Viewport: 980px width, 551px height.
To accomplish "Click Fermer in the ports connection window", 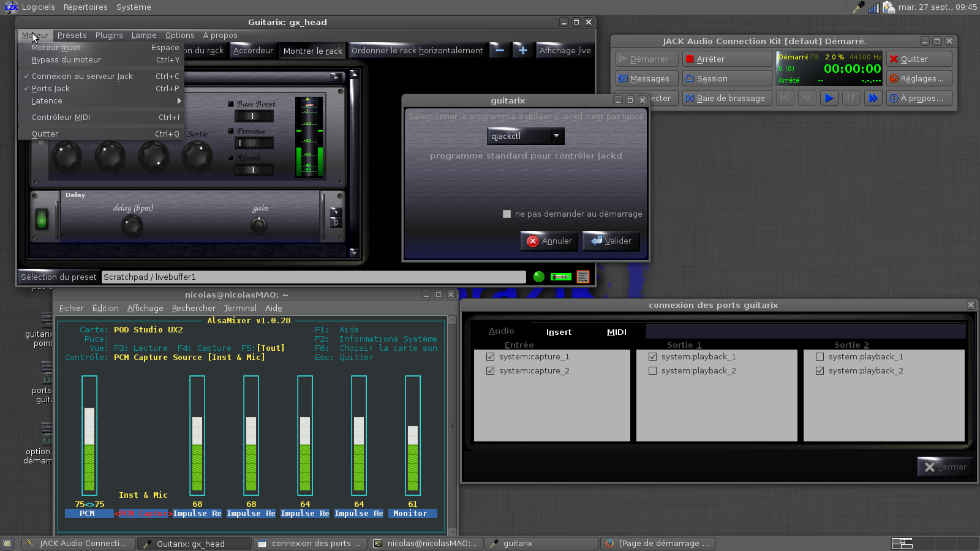I will 944,467.
